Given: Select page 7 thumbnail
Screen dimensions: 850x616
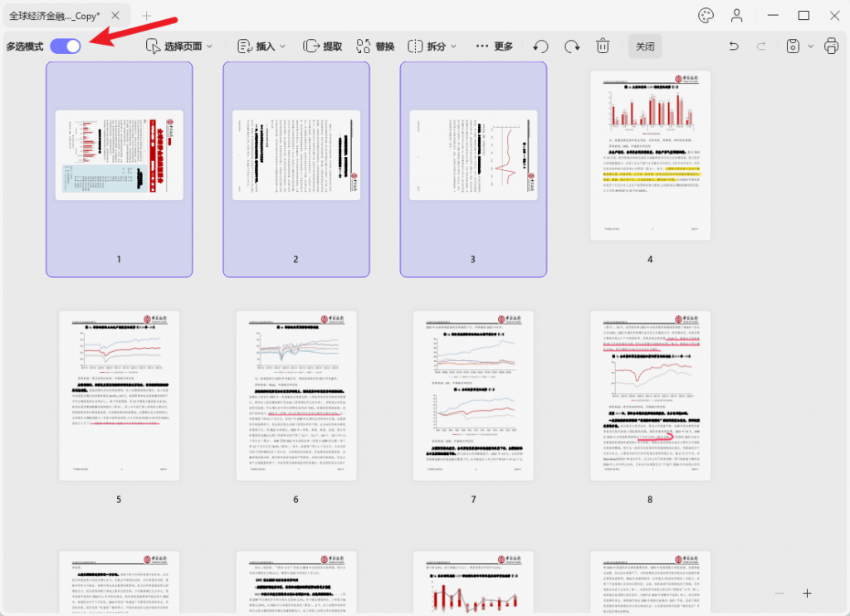Looking at the screenshot, I should pos(473,396).
